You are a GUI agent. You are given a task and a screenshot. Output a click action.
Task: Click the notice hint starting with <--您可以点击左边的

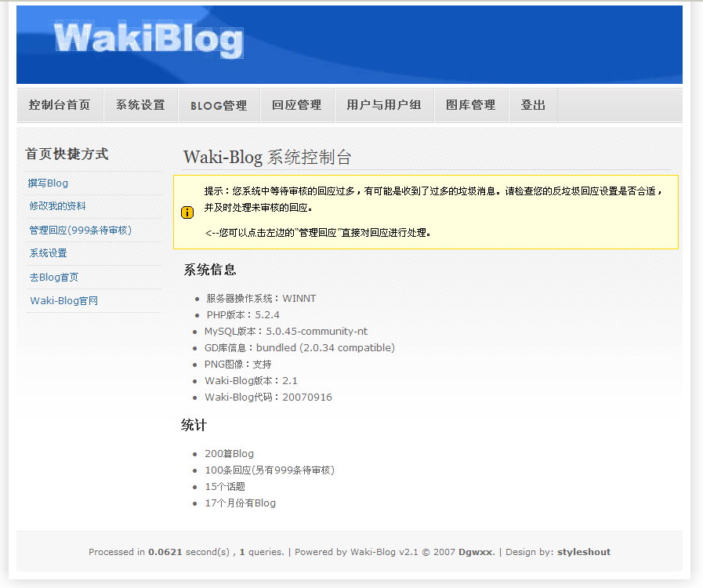tap(318, 233)
